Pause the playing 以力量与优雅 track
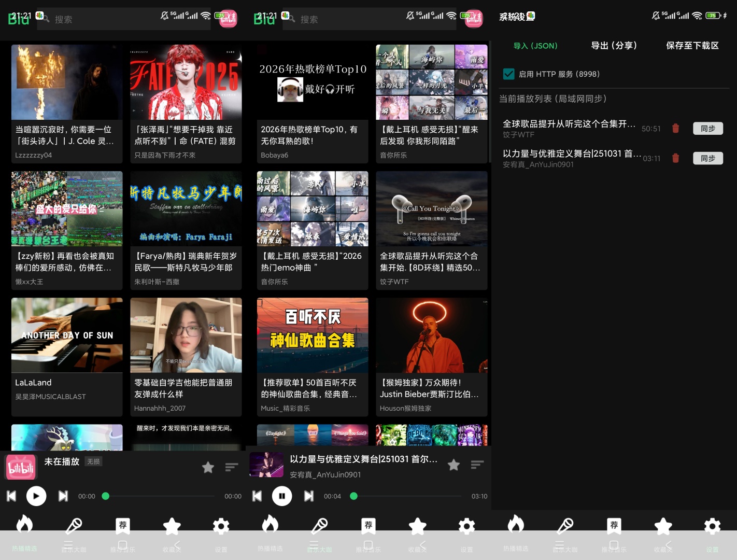The height and width of the screenshot is (560, 737). tap(282, 496)
